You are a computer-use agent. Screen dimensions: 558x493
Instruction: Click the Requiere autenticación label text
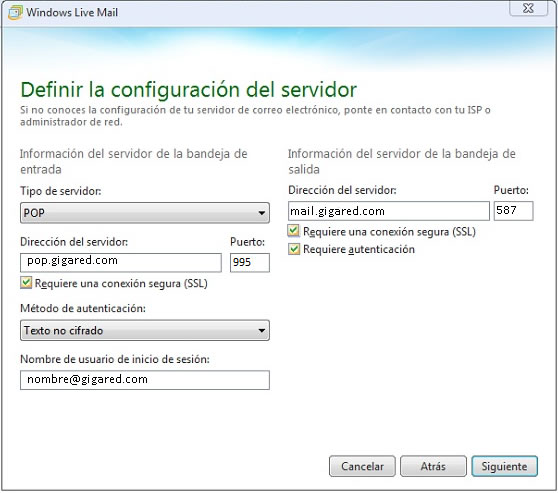[x=359, y=249]
